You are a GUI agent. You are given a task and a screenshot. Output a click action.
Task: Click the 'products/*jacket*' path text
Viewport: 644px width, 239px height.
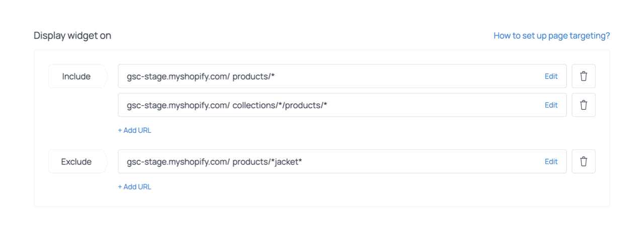(267, 162)
